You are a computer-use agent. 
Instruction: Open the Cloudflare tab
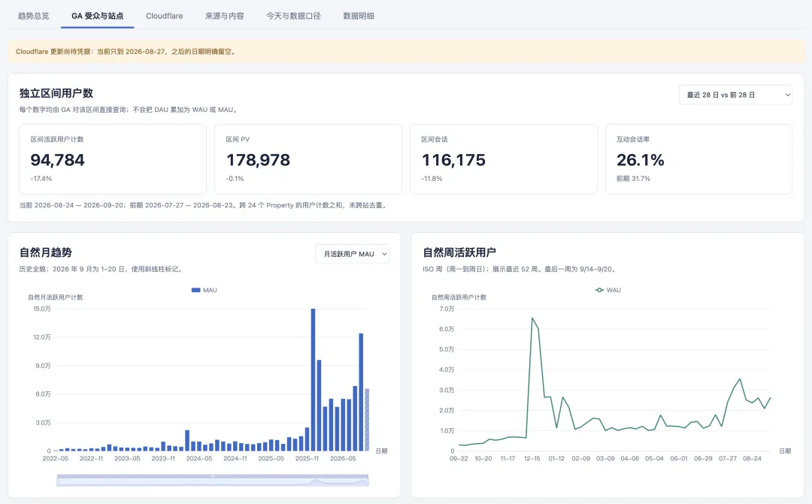(164, 16)
